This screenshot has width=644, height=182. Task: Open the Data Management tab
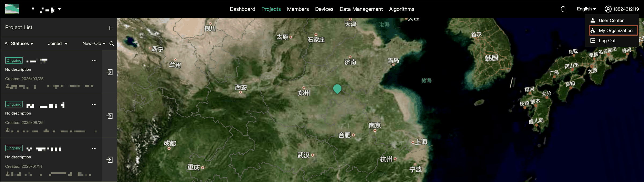(361, 9)
